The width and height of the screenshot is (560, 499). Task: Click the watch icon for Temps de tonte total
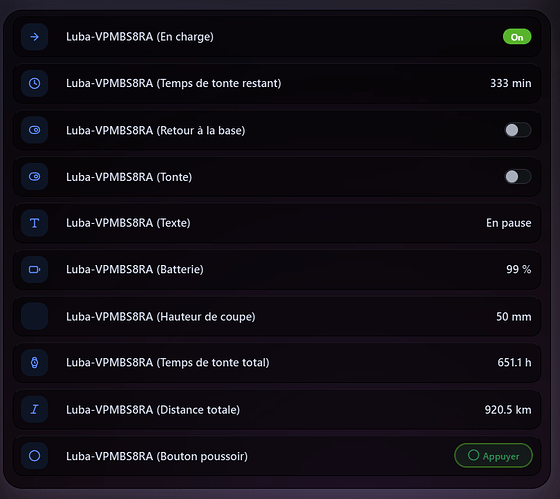tap(35, 363)
